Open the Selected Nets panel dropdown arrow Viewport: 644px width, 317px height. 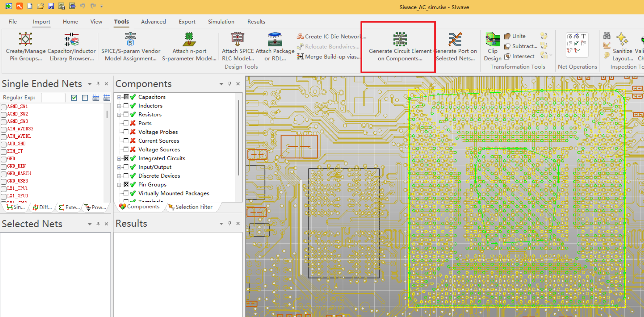coord(90,224)
